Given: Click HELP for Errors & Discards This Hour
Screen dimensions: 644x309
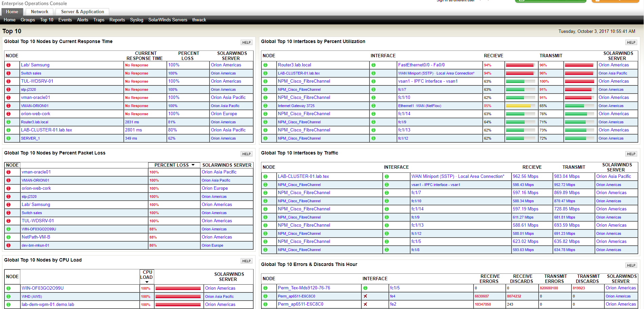Looking at the screenshot, I should click(631, 266).
